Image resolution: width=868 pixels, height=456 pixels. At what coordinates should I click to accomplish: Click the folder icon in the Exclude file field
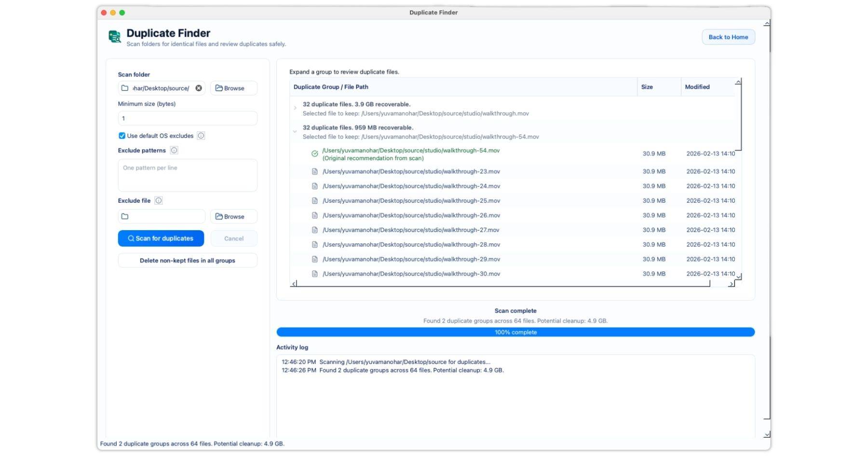(125, 217)
